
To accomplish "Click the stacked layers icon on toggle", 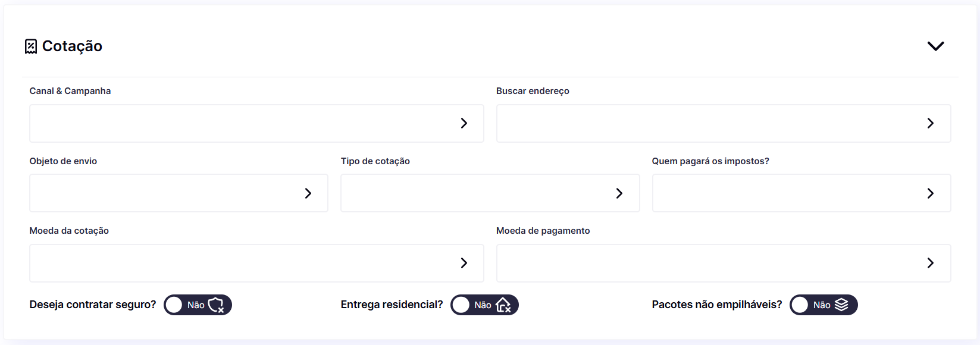I will (x=841, y=305).
